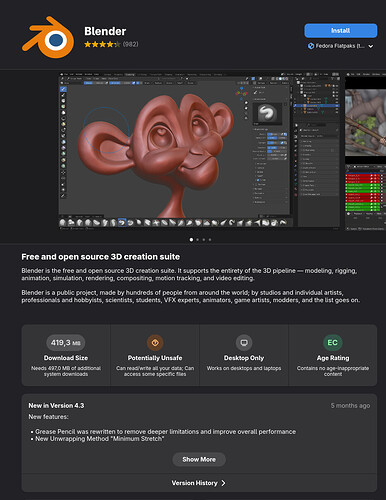Open the star rating with 982 reviews
Image resolution: width=386 pixels, height=500 pixels.
pos(111,44)
